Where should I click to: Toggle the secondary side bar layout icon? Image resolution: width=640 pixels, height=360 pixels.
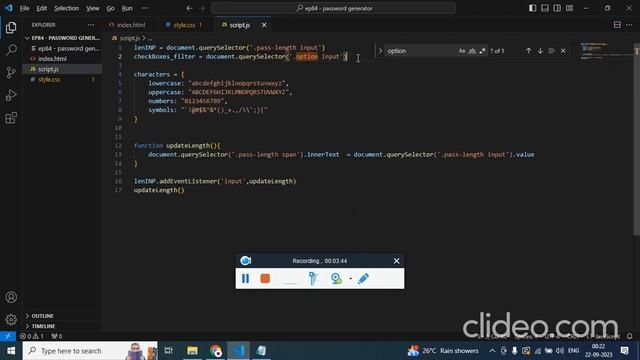pyautogui.click(x=557, y=8)
